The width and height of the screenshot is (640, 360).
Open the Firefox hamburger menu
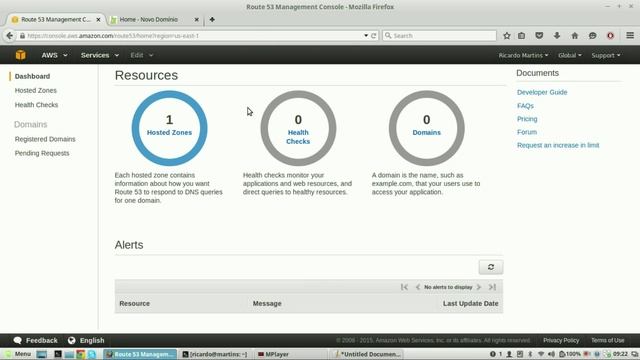click(630, 36)
